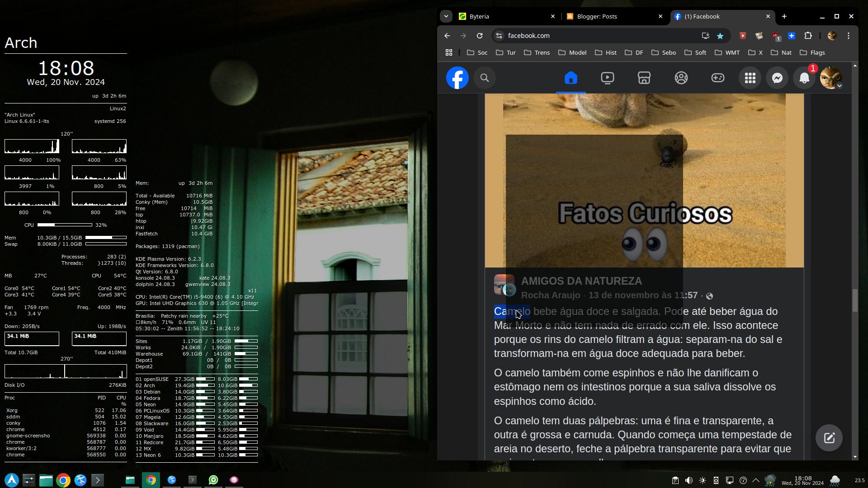
Task: Click the page vertical scrollbar thumb
Action: tap(854, 300)
